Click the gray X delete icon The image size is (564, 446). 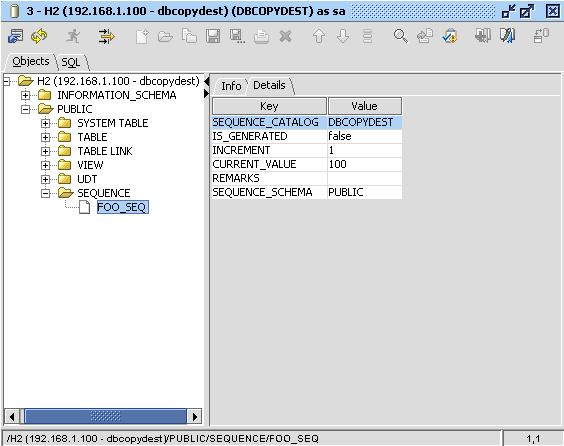pyautogui.click(x=286, y=36)
